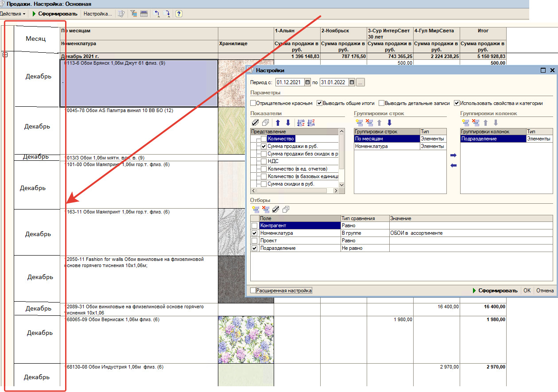Sort indicators ascending A-Z icon
Screen dimensions: 558x392
[x=301, y=123]
